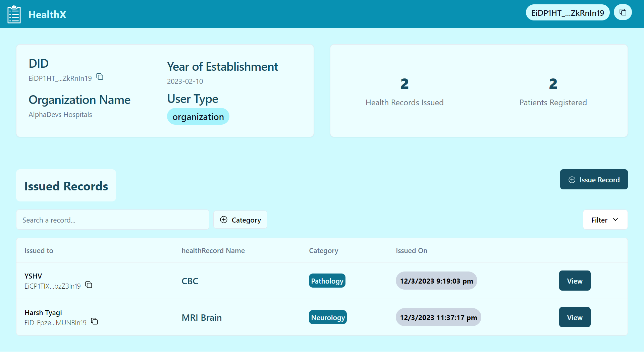Copy Harsh Tyagi's DID identifier
This screenshot has width=644, height=362.
[94, 321]
